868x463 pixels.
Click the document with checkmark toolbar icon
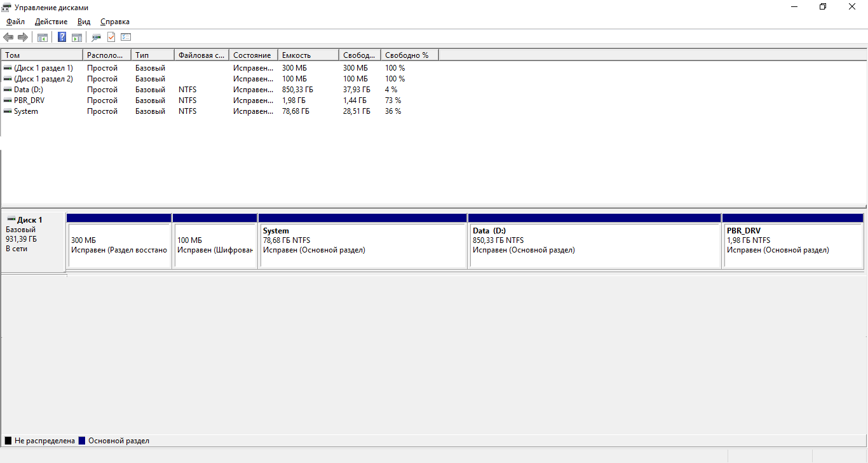(x=111, y=37)
